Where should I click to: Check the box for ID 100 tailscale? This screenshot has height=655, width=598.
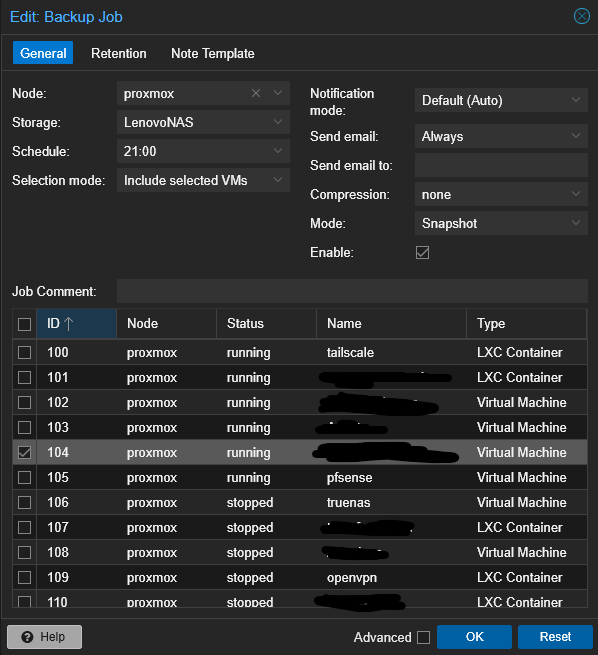pos(24,353)
